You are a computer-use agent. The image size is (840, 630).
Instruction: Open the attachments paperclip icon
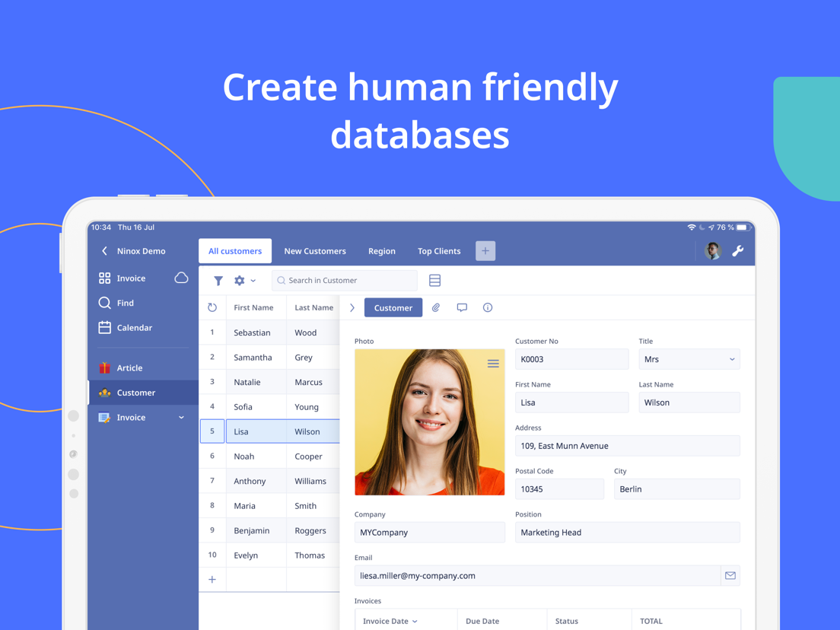pos(436,307)
